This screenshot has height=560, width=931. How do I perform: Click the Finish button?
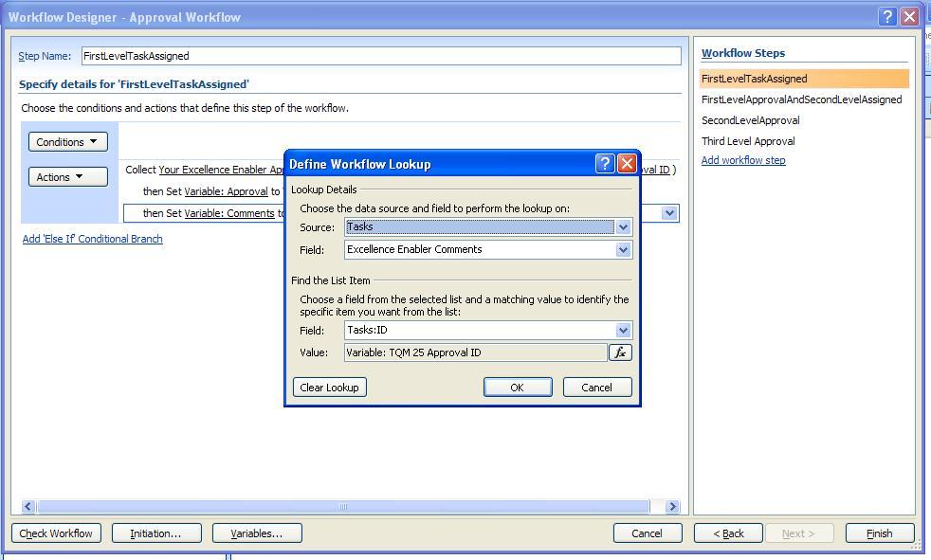coord(880,533)
